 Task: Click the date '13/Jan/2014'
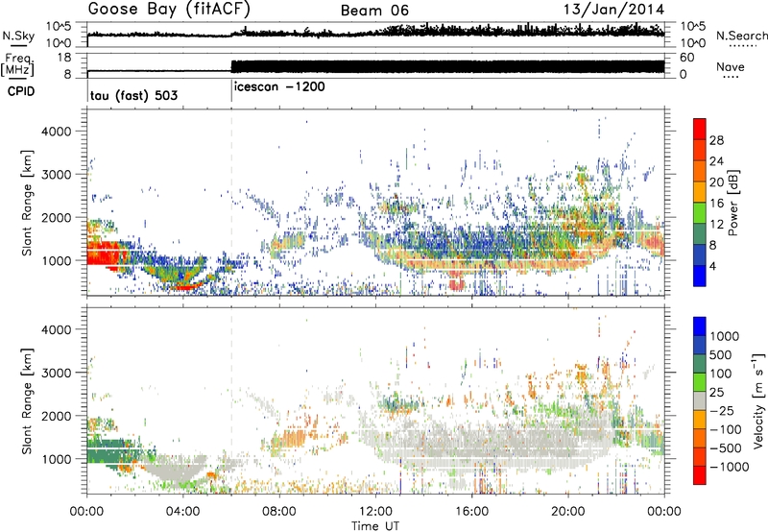pos(613,10)
